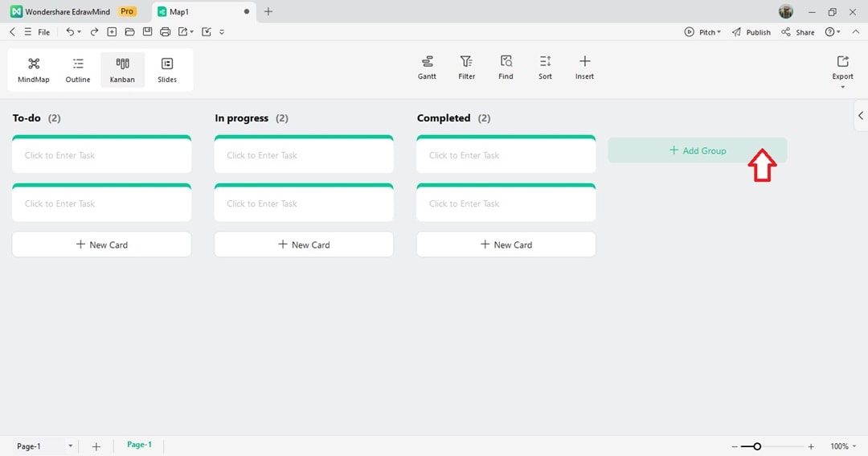Click first task field in Completed column
This screenshot has height=456, width=868.
tap(506, 155)
